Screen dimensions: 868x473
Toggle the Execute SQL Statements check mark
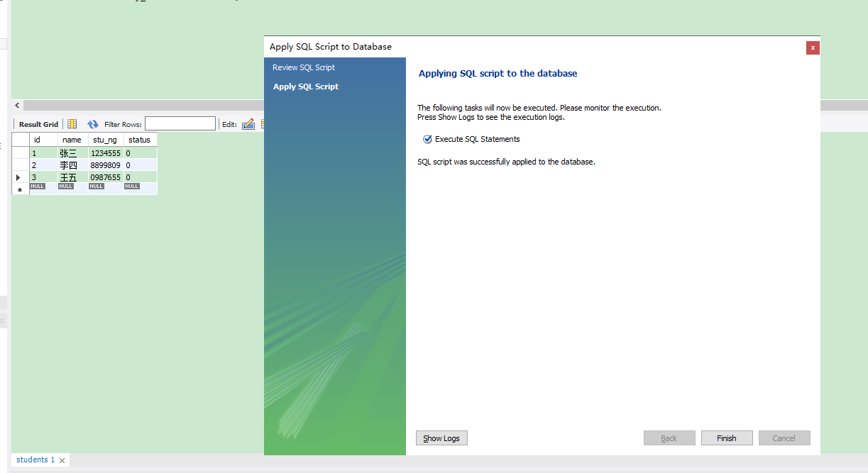click(427, 139)
